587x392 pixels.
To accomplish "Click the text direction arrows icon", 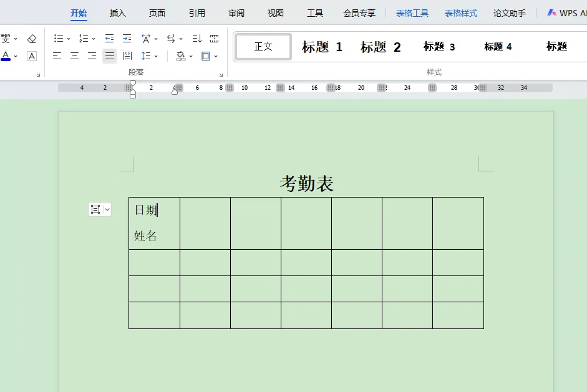I will pyautogui.click(x=171, y=39).
